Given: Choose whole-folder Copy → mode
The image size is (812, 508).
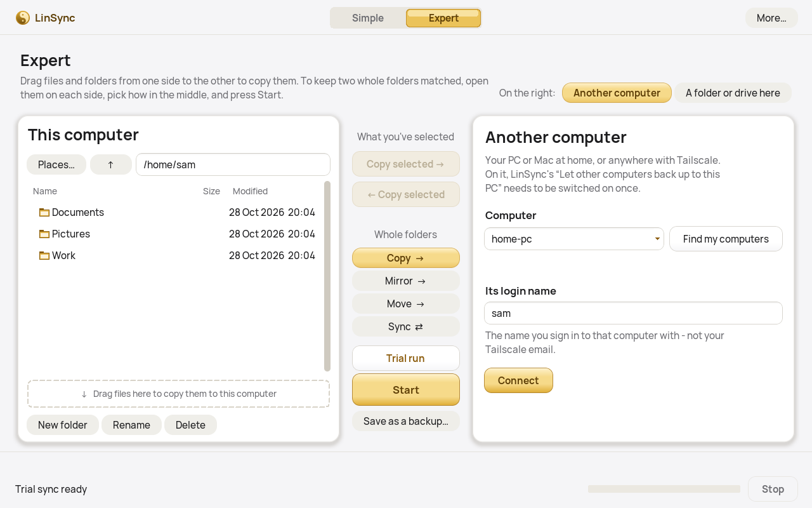Looking at the screenshot, I should tap(406, 258).
